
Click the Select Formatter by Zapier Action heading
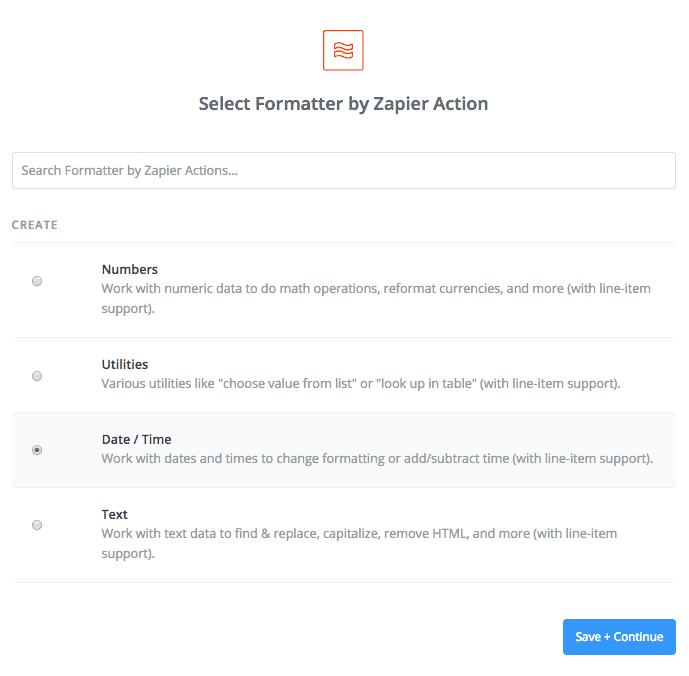(343, 104)
